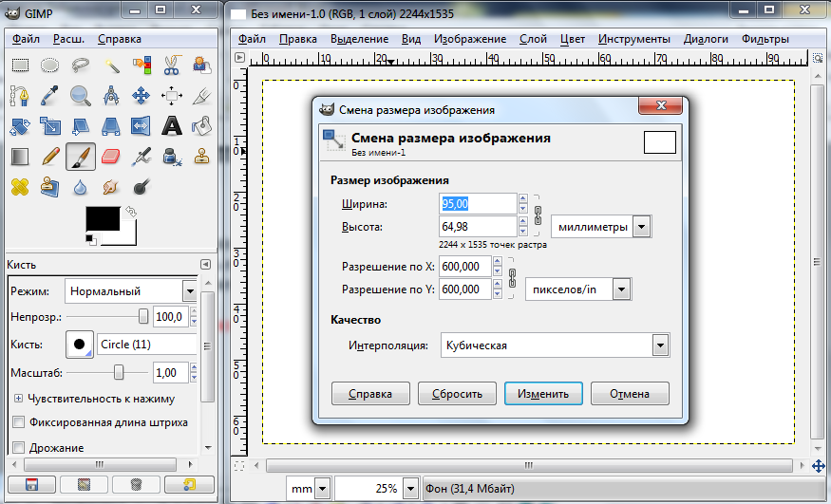Click the Высота input field showing 64,98

478,227
